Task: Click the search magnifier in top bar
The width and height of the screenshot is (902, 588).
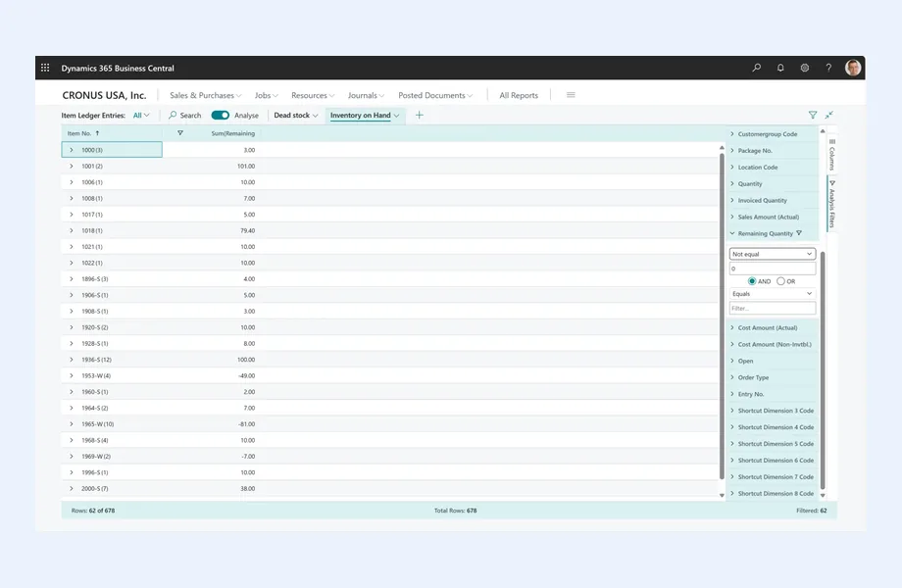Action: pos(757,68)
